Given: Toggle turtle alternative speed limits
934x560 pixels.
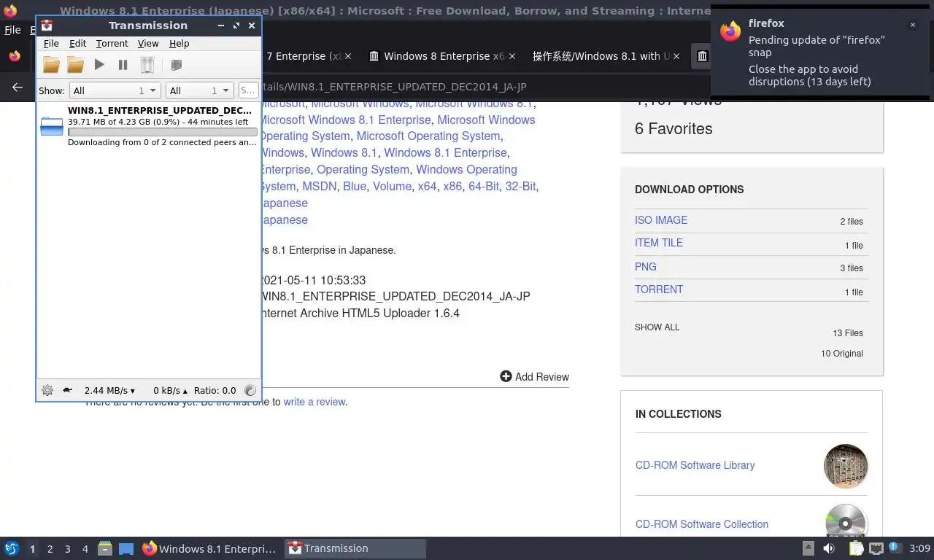Looking at the screenshot, I should coord(67,390).
